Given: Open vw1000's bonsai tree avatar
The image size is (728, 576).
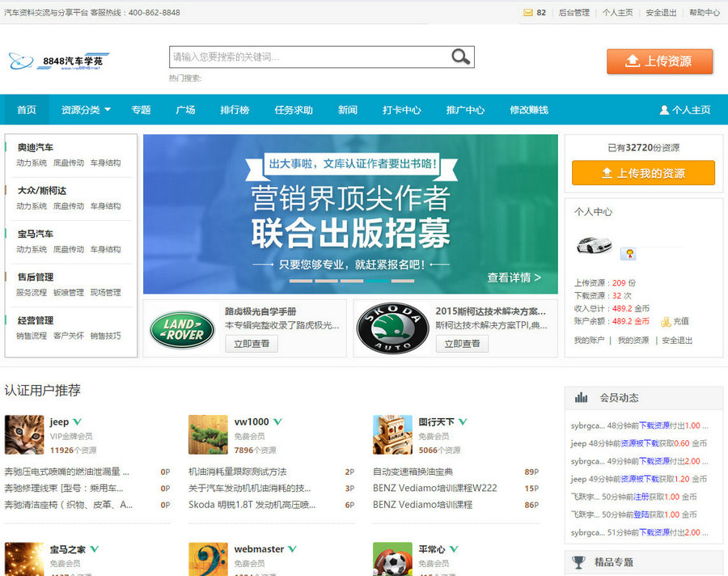Looking at the screenshot, I should click(x=208, y=434).
